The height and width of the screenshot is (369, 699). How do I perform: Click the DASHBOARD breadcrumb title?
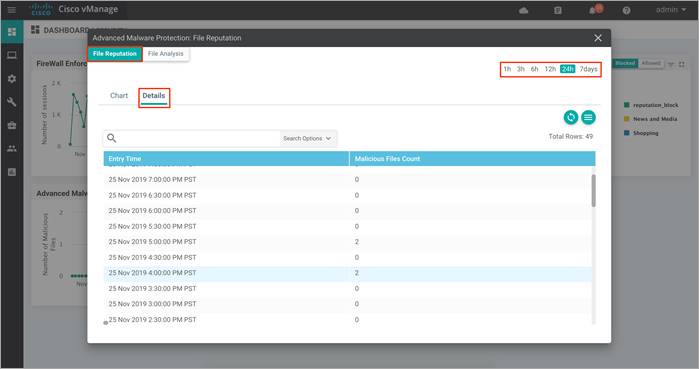(x=66, y=30)
